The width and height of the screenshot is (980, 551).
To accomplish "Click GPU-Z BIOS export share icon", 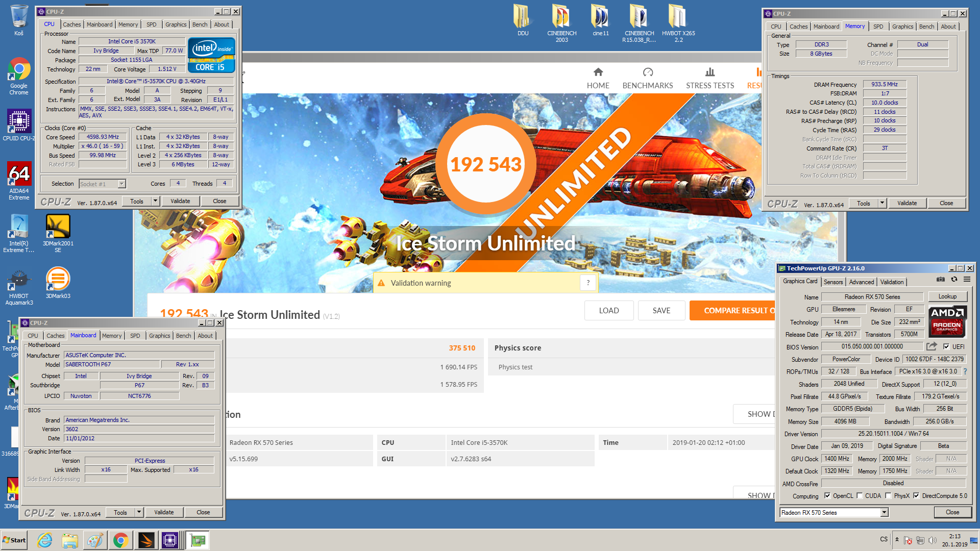I will tap(932, 346).
